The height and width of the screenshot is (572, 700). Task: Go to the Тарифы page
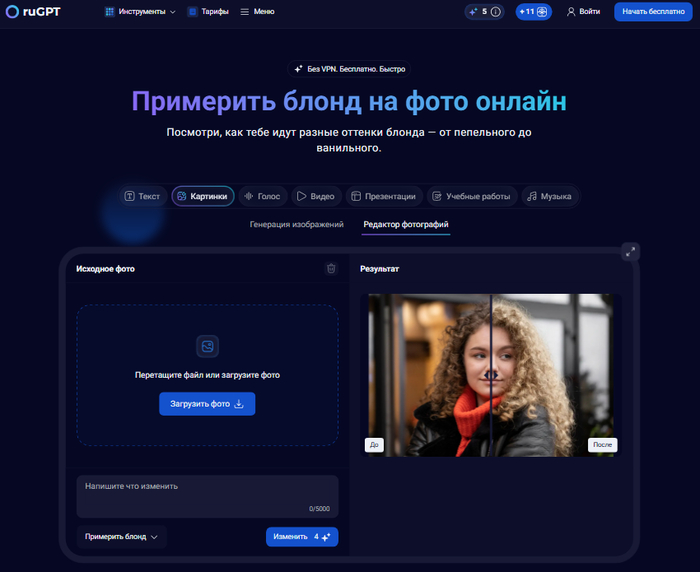pos(207,12)
